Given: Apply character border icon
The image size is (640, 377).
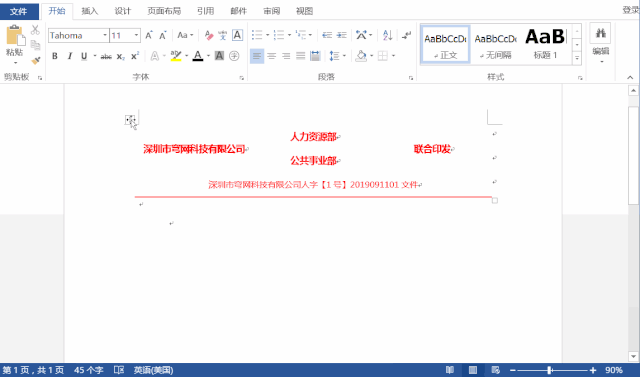Looking at the screenshot, I should coord(237,35).
